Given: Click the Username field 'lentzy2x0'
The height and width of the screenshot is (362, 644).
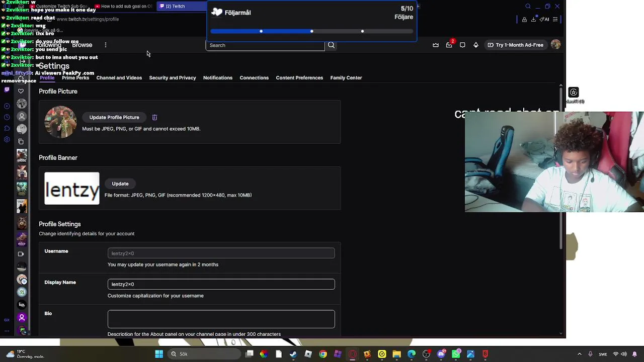Looking at the screenshot, I should click(221, 253).
